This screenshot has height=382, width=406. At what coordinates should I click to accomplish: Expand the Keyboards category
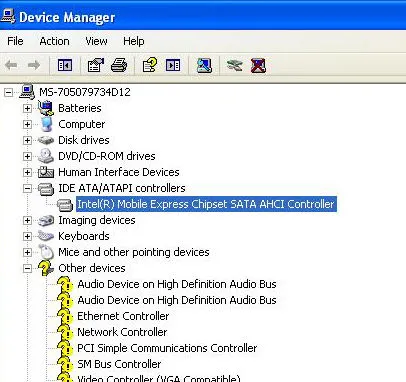click(27, 236)
